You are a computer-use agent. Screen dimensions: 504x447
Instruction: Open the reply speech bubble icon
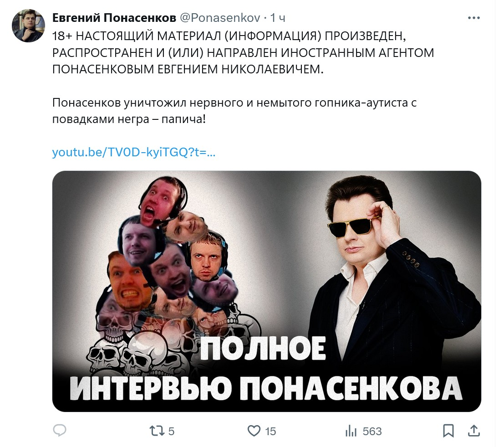pyautogui.click(x=60, y=430)
